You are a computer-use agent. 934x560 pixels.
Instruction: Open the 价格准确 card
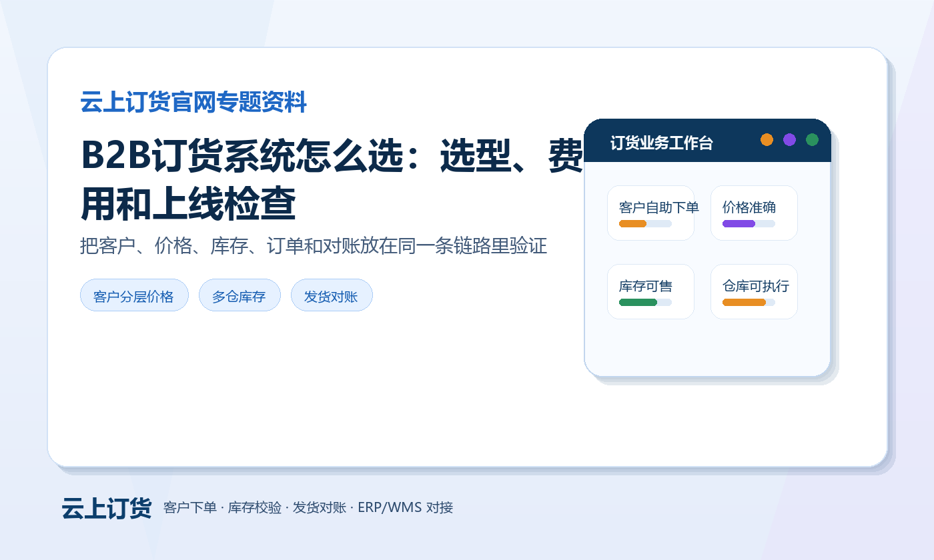pyautogui.click(x=754, y=213)
